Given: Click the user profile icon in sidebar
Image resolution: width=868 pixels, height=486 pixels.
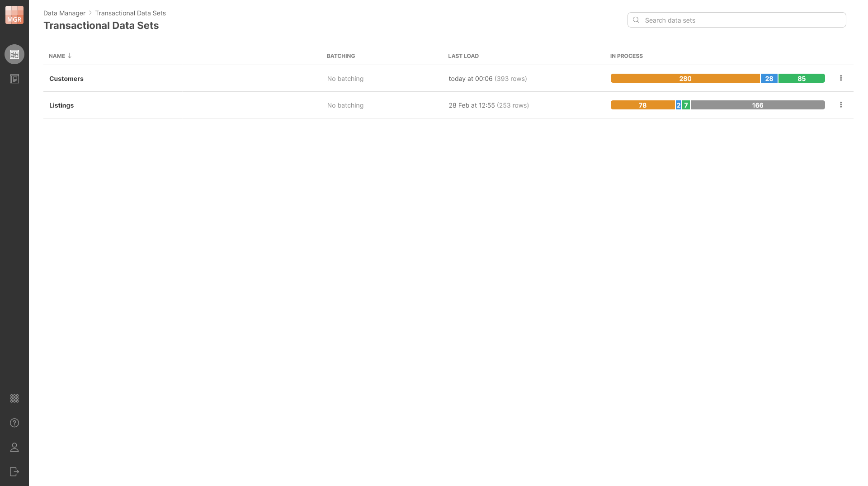Looking at the screenshot, I should pos(14,447).
